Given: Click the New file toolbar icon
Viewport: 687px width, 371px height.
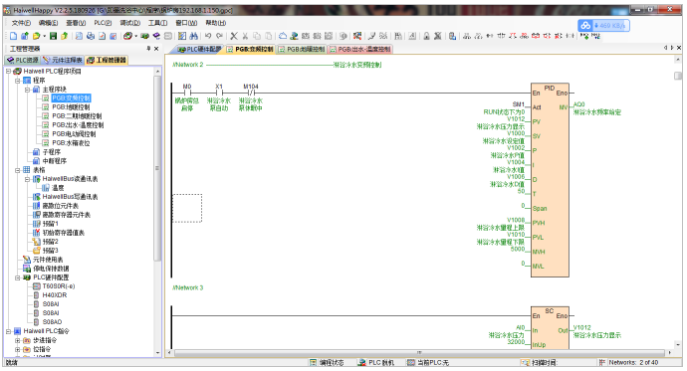Looking at the screenshot, I should pyautogui.click(x=14, y=36).
